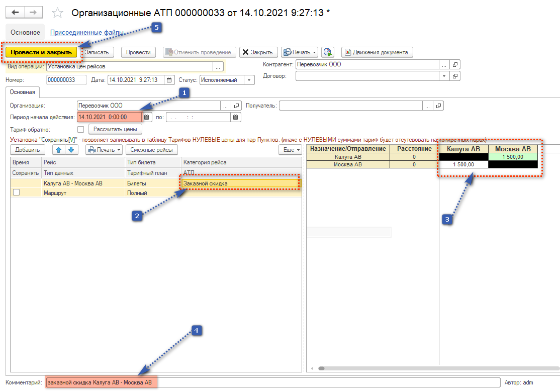Click the forward navigation arrow
This screenshot has height=392, width=560.
point(33,12)
